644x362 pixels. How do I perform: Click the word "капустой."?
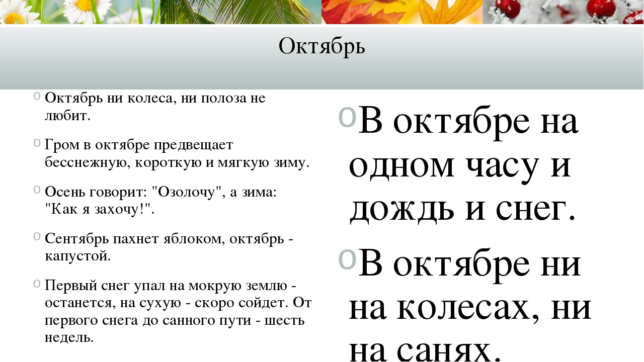click(x=77, y=256)
